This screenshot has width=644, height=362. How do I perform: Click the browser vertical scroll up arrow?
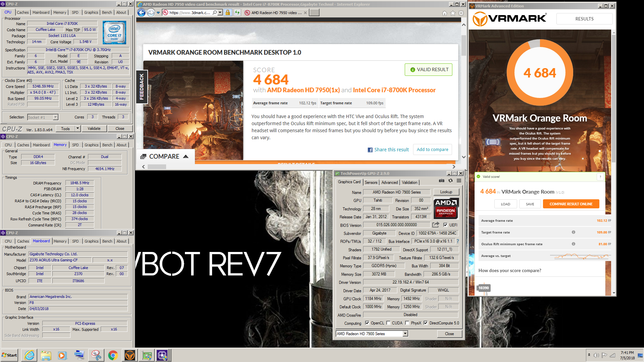463,25
